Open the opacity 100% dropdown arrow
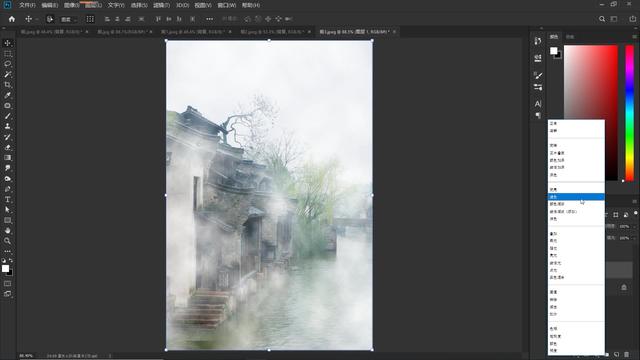Screen dimensions: 640x360 (x=634, y=227)
